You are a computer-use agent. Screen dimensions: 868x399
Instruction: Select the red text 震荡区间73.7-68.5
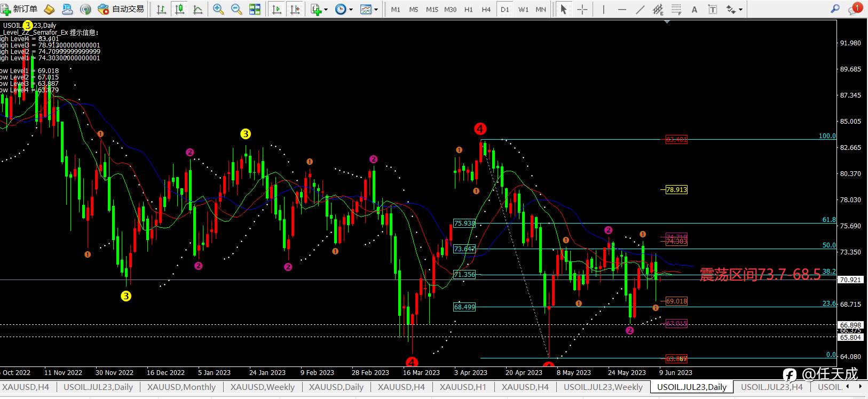coord(760,274)
